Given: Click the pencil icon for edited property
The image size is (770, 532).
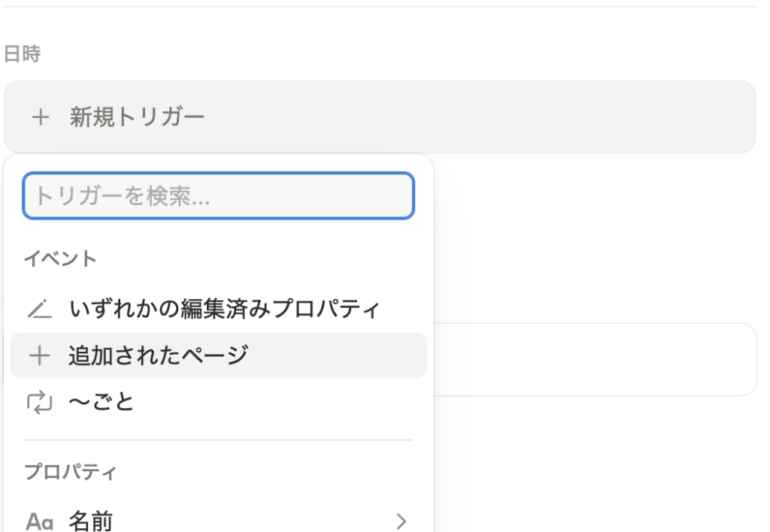Looking at the screenshot, I should [39, 308].
